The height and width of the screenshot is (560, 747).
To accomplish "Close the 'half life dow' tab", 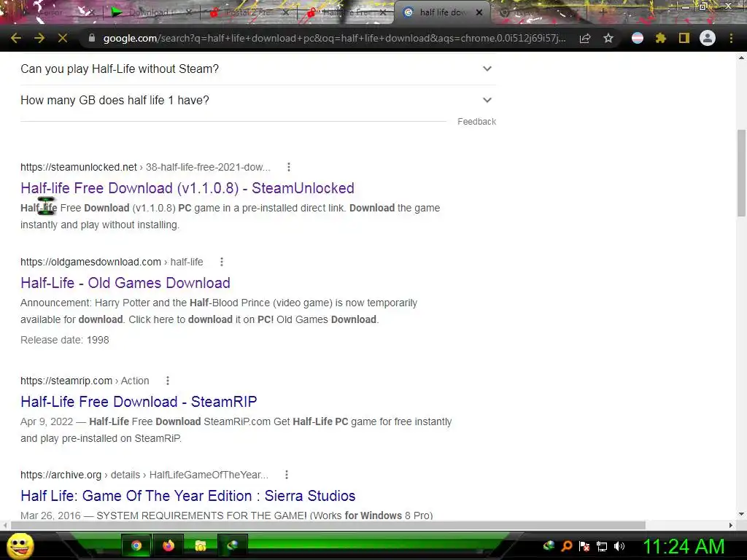I will (x=479, y=12).
